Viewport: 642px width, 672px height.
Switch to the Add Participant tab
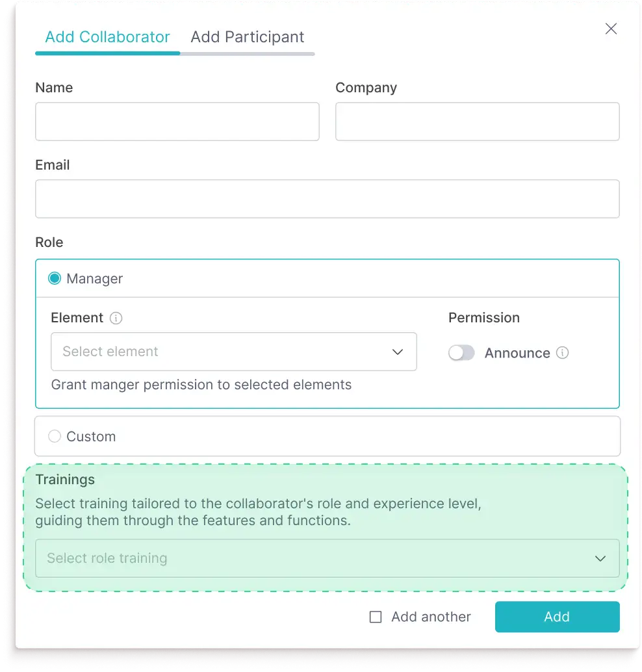coord(248,37)
